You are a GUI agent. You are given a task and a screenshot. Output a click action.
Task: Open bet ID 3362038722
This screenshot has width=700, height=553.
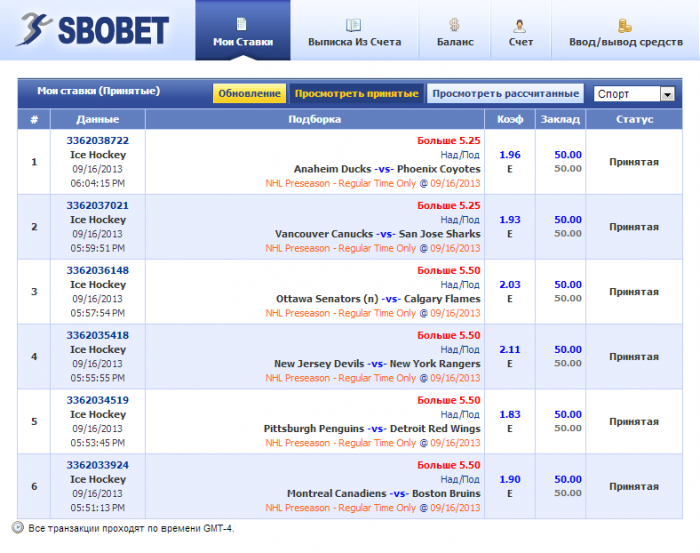coord(98,141)
